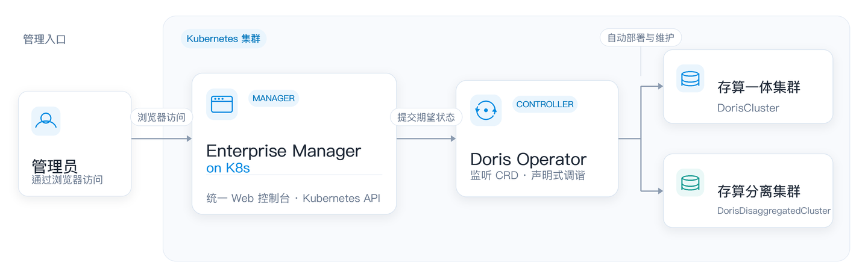Click the 提交期望状态 arrow label
868x277 pixels.
[426, 117]
